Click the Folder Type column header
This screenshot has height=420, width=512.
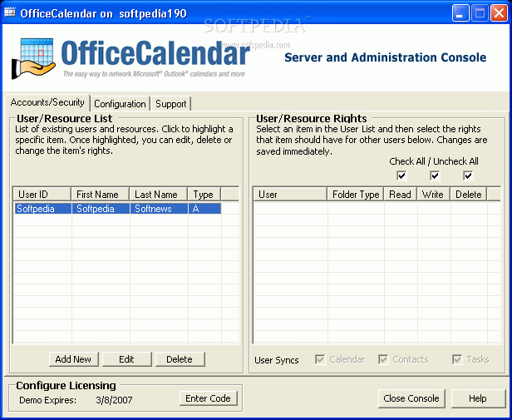click(x=356, y=194)
